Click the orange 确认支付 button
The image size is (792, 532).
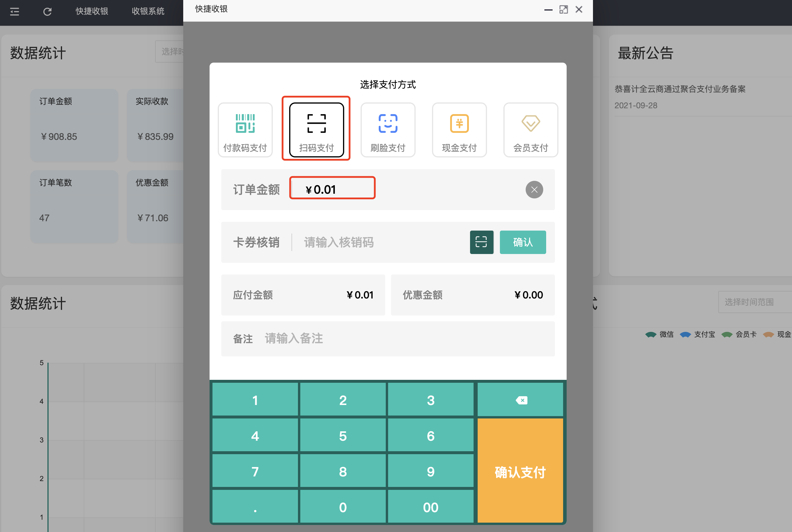(520, 471)
